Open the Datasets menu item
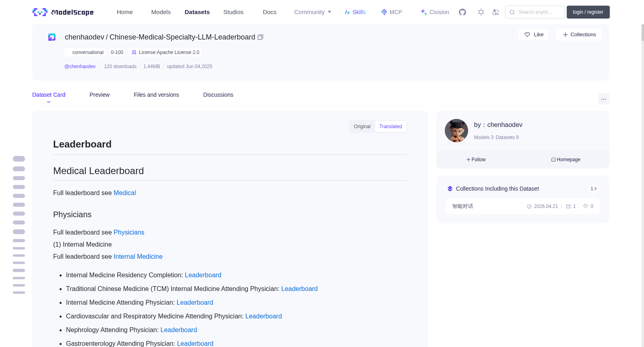The image size is (644, 347). click(197, 12)
